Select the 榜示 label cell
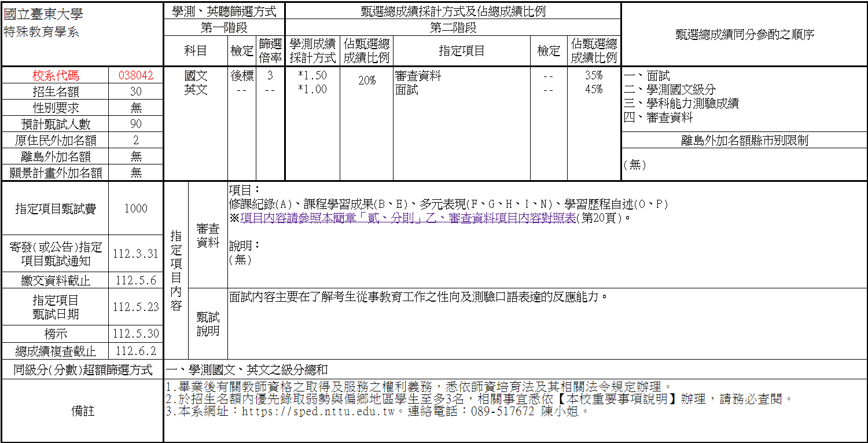This screenshot has height=443, width=868. pos(56,334)
